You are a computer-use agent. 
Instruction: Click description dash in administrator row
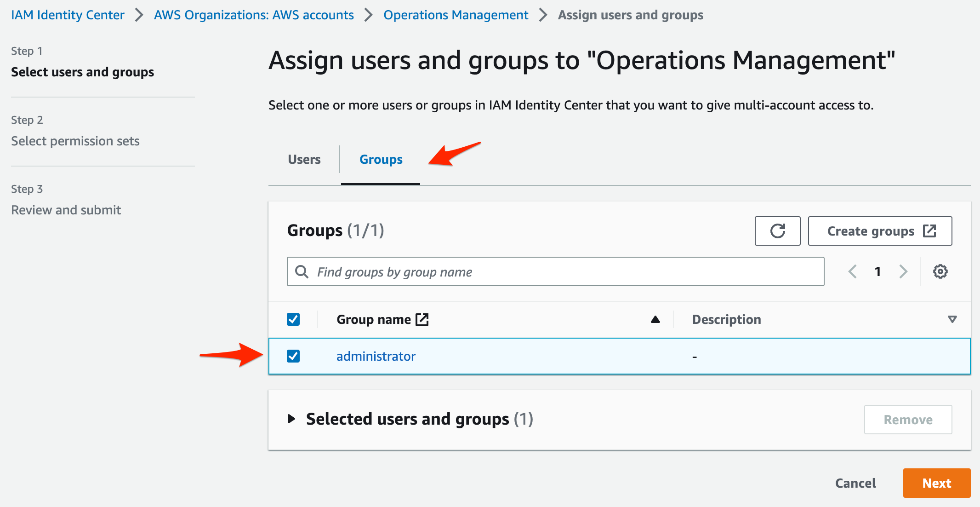695,357
